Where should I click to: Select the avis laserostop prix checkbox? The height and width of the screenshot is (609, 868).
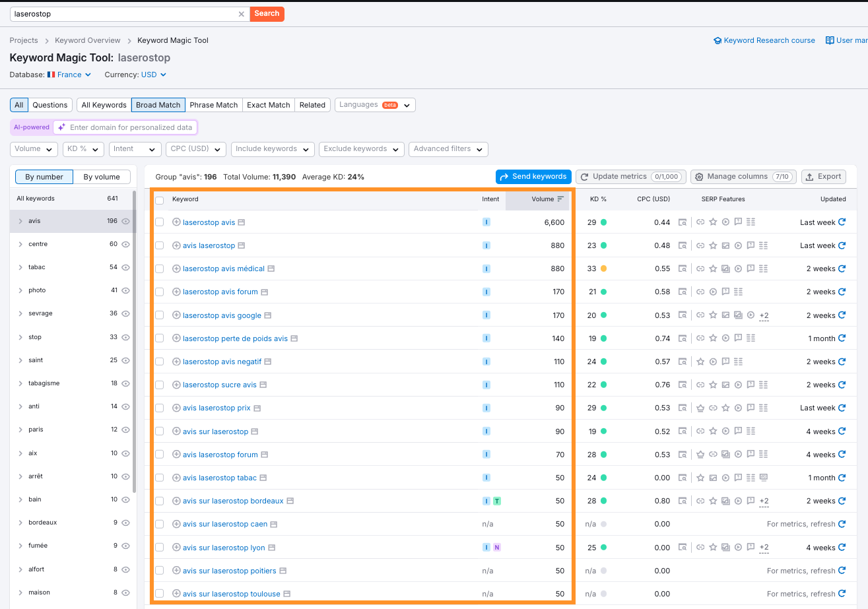[x=160, y=408]
